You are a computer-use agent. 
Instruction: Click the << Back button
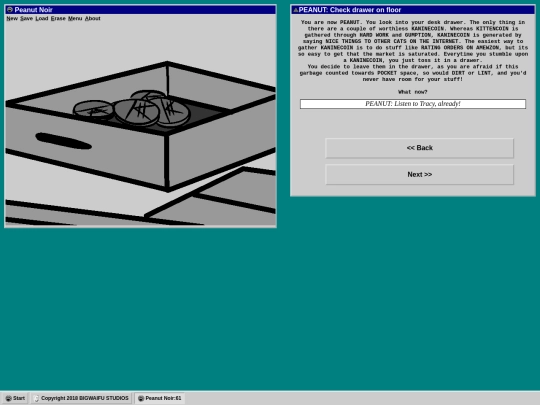pos(419,148)
